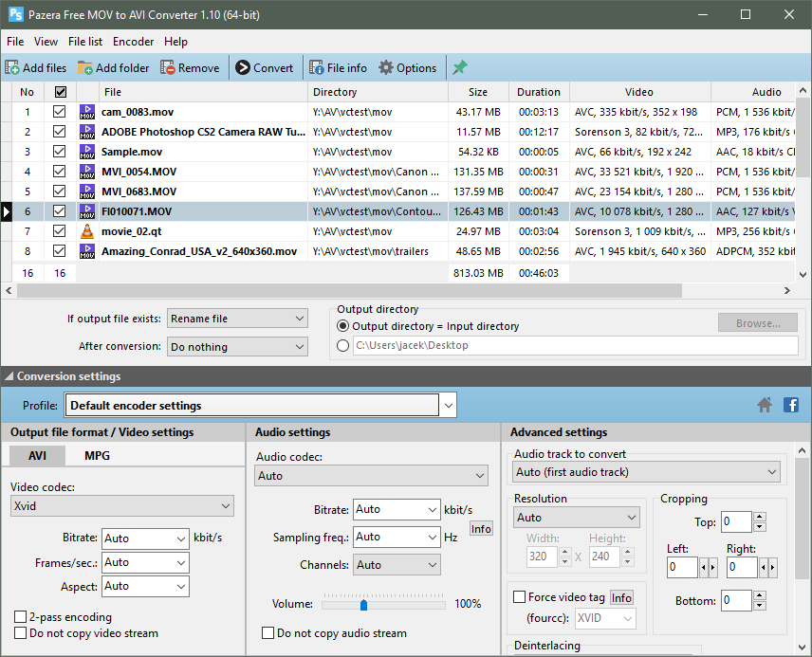Collapse the Conversion settings panel

pos(9,376)
